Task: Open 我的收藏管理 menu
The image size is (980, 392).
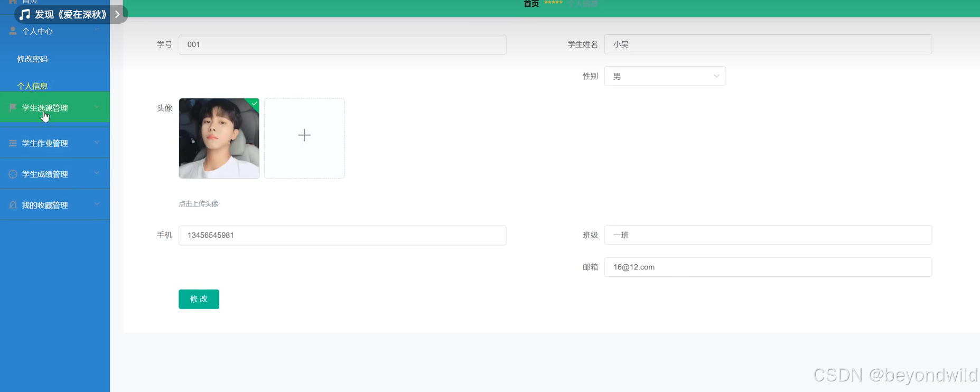Action: click(55, 204)
